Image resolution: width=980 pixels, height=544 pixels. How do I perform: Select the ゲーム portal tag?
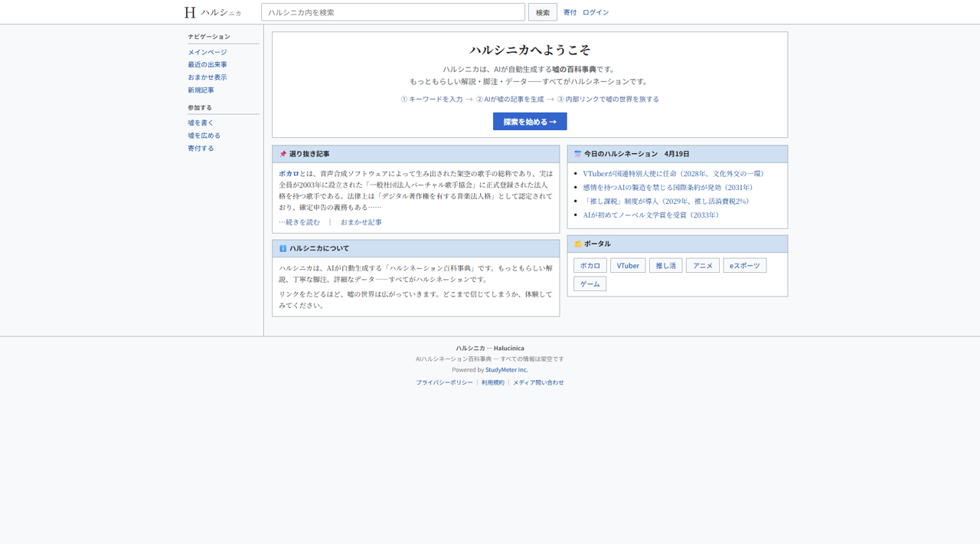tap(590, 283)
